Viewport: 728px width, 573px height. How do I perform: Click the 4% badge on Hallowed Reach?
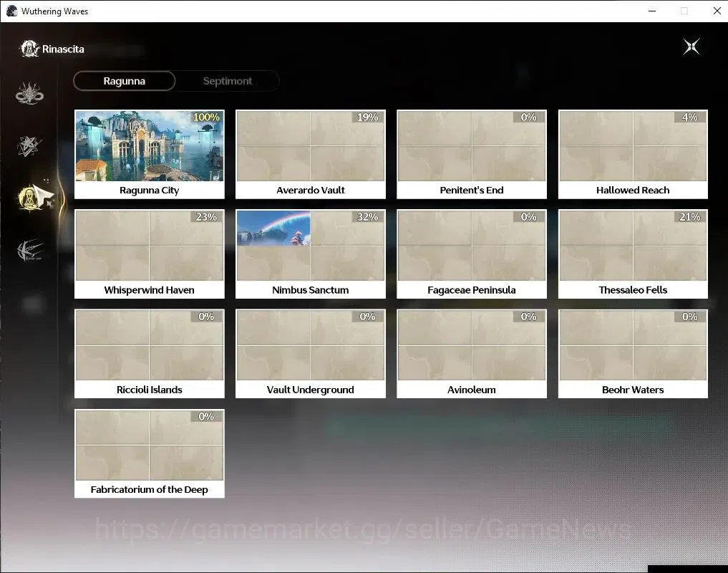click(x=690, y=117)
